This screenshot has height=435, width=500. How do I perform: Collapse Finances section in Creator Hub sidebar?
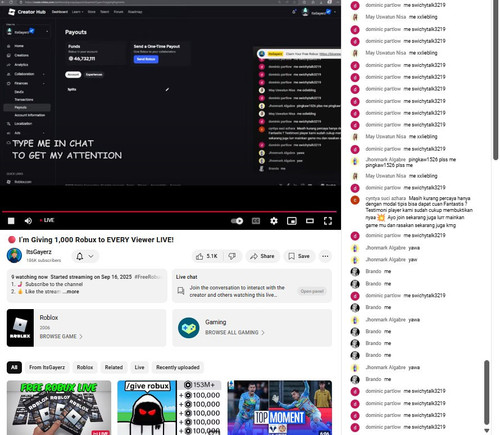pos(26,83)
